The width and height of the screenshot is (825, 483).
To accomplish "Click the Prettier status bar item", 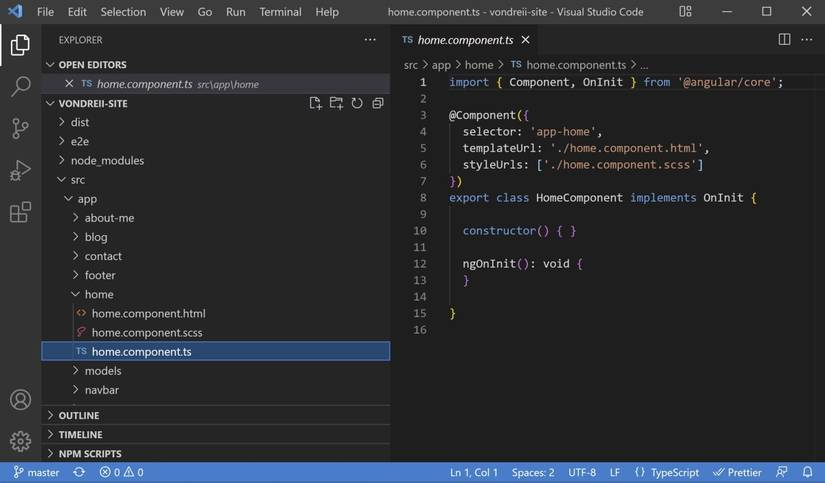I will (737, 472).
